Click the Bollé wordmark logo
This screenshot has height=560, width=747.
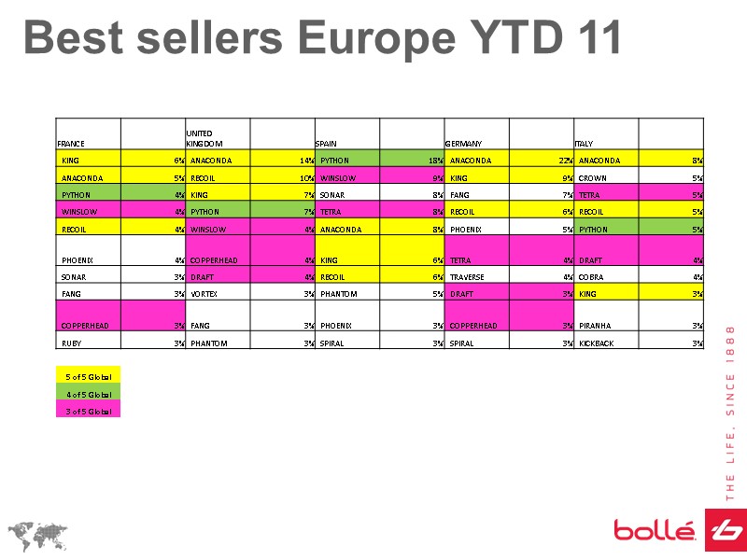655,530
